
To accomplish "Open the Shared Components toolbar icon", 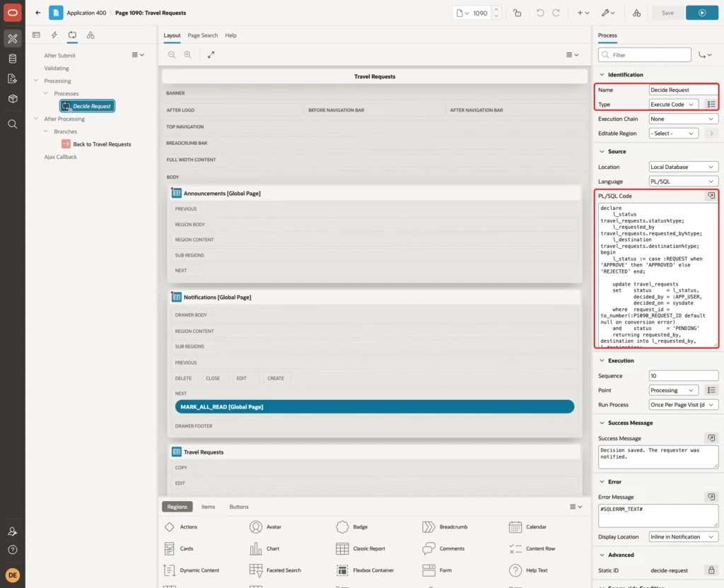I will (636, 13).
